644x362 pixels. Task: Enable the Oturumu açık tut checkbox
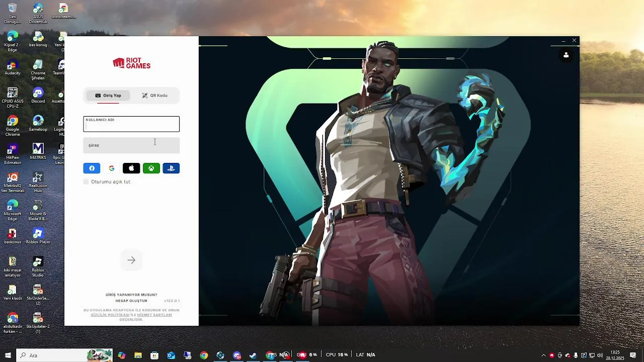pyautogui.click(x=86, y=182)
